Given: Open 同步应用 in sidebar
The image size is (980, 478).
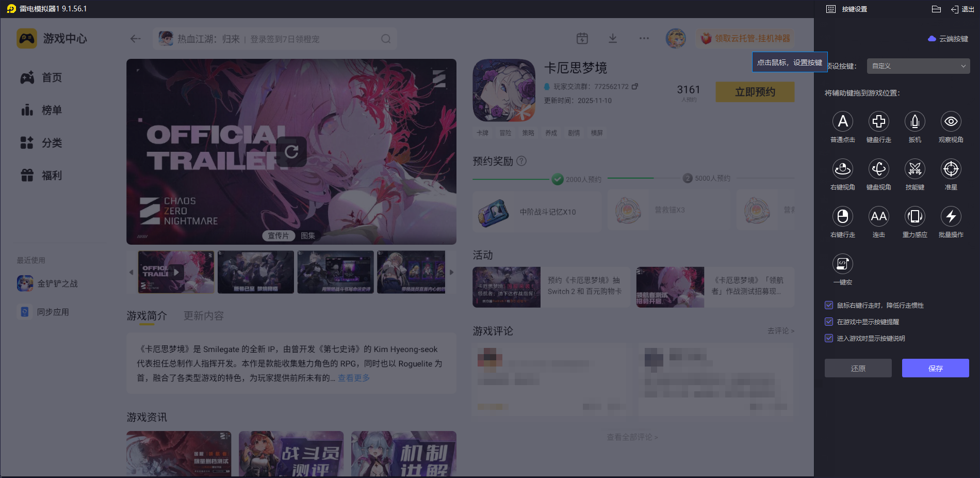Looking at the screenshot, I should coord(43,312).
